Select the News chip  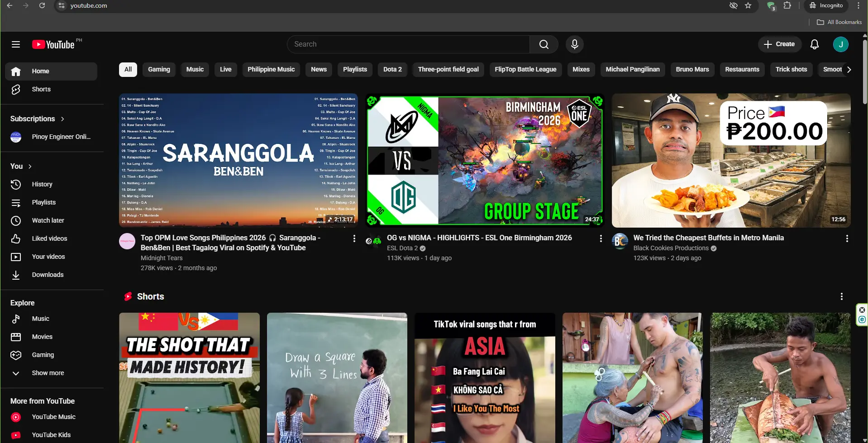coord(319,69)
